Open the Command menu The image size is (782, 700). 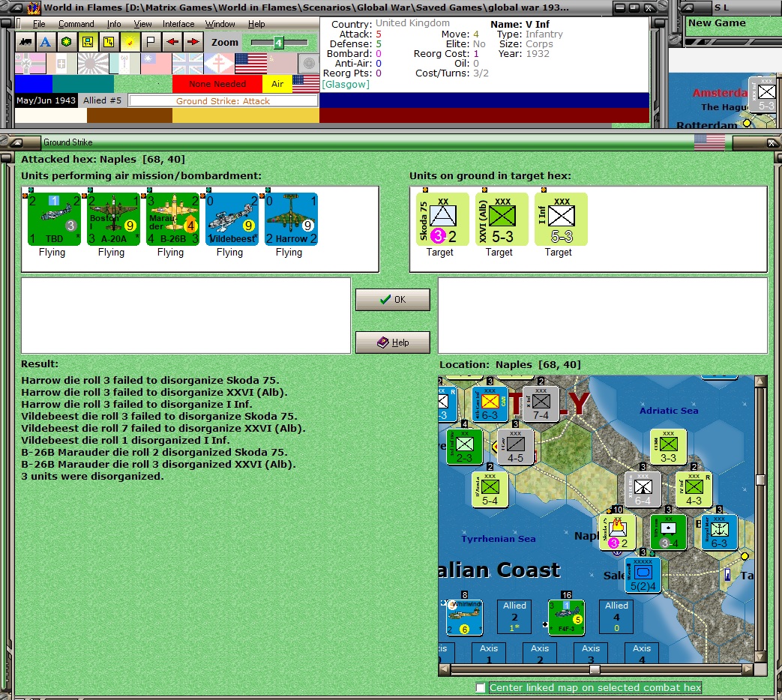click(76, 24)
